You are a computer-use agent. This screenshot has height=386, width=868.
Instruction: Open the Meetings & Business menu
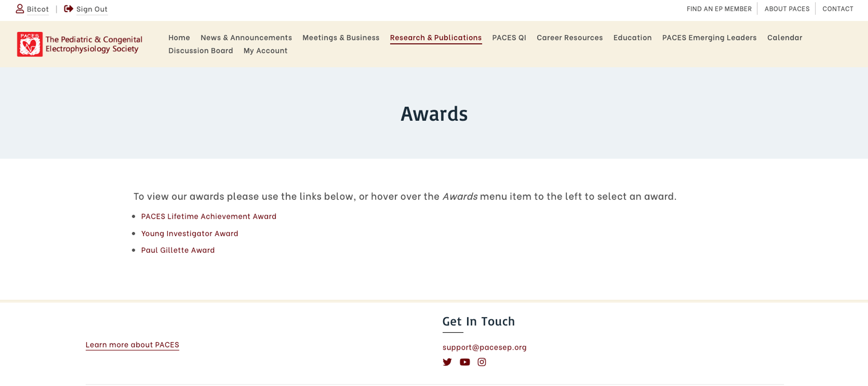coord(341,38)
